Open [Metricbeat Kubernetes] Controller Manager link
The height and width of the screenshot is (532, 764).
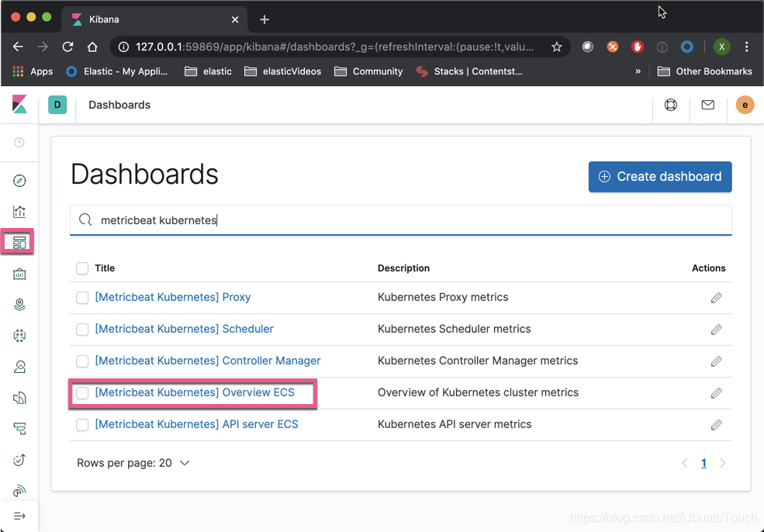click(208, 361)
